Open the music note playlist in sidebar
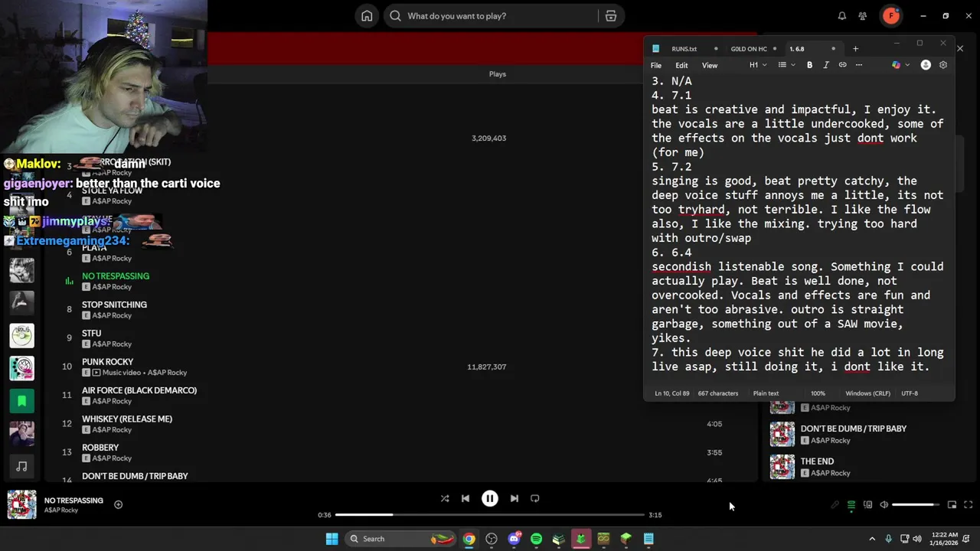 point(21,466)
